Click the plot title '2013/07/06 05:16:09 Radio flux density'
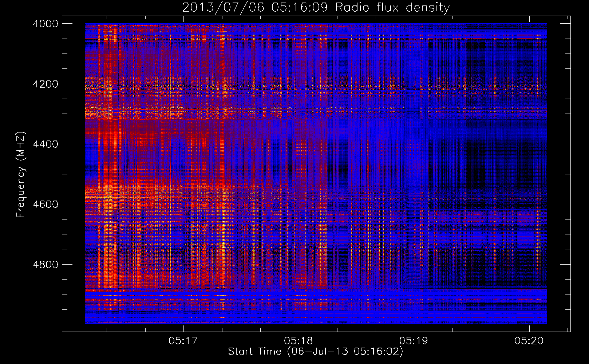 click(x=316, y=8)
